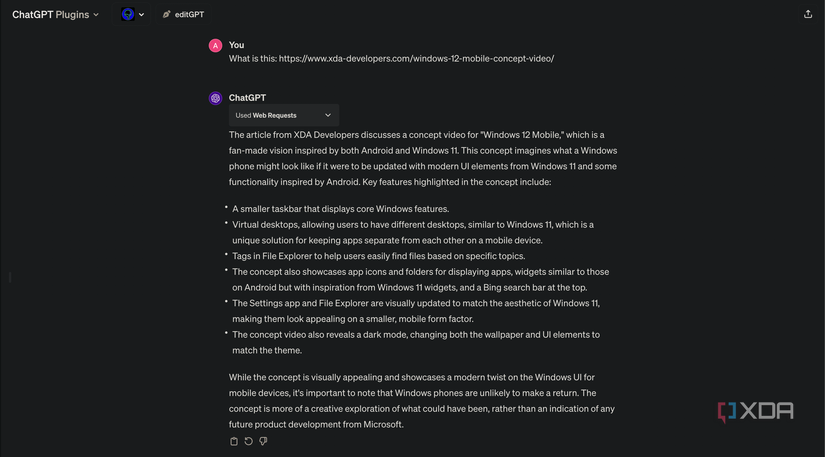The image size is (825, 457).
Task: Click the "You" sender name
Action: [236, 45]
